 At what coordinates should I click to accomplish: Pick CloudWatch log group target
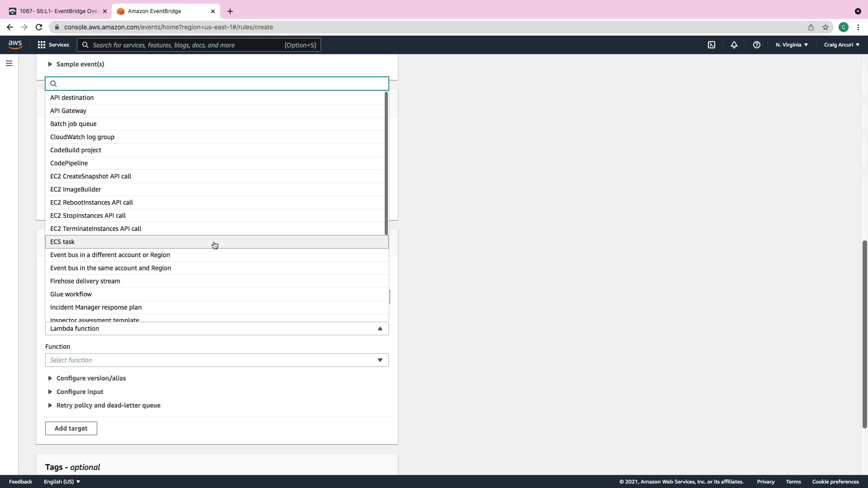pos(82,137)
